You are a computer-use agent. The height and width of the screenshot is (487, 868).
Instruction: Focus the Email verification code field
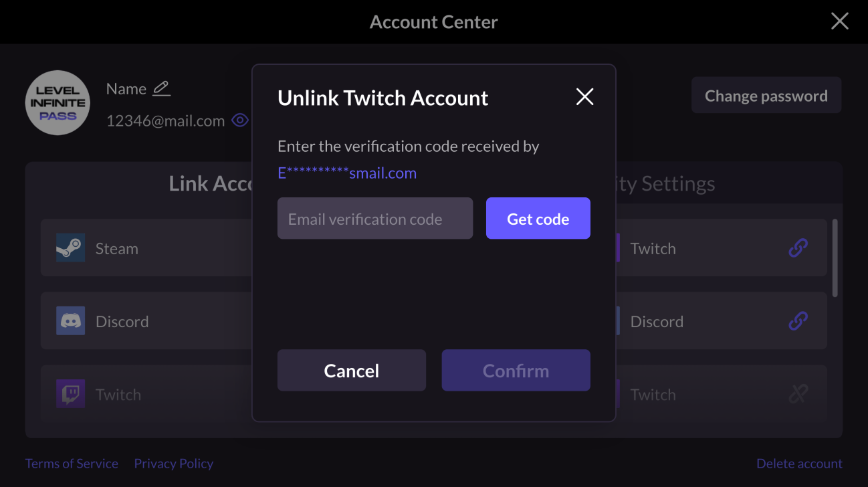374,218
